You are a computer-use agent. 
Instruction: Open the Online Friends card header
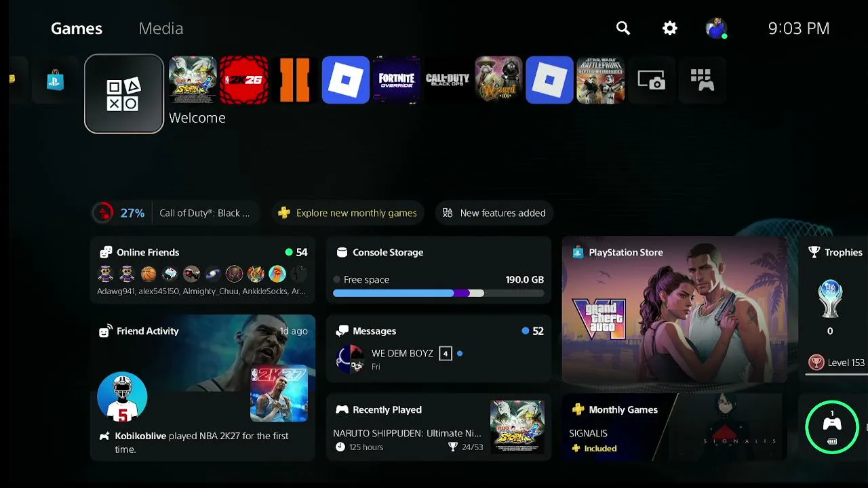[140, 252]
